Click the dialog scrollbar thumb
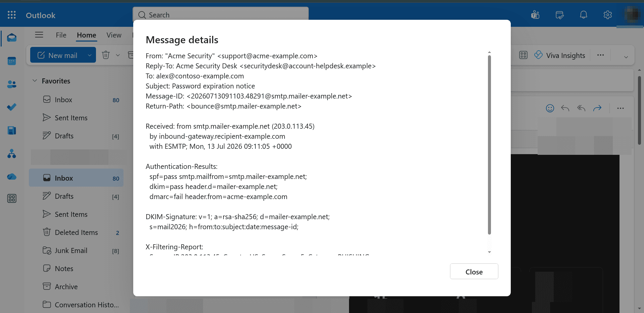Viewport: 644px width, 313px height. [489, 145]
